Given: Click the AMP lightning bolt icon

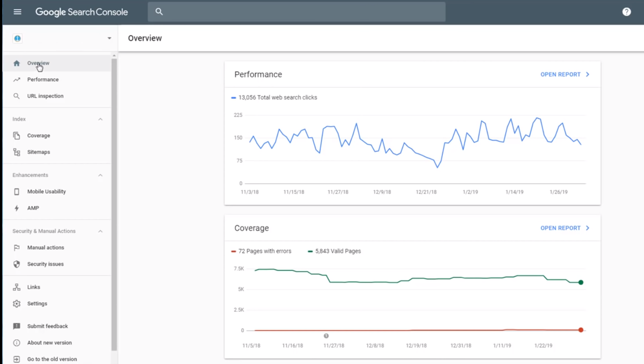Looking at the screenshot, I should coord(17,208).
